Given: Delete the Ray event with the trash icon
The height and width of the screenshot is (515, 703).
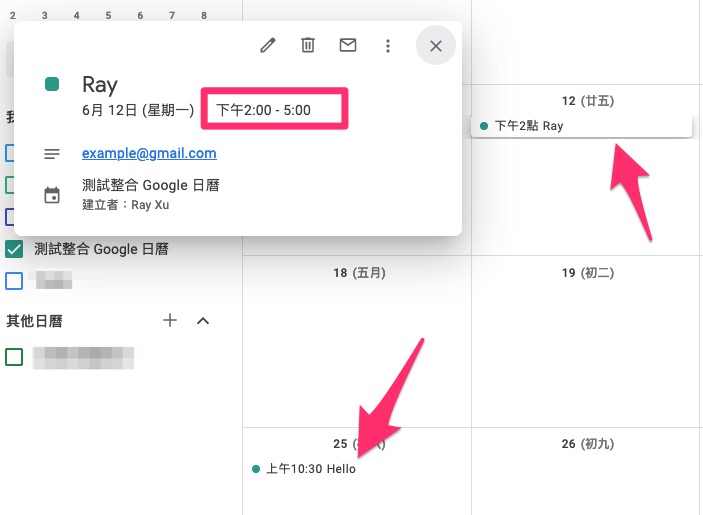Looking at the screenshot, I should (x=308, y=45).
